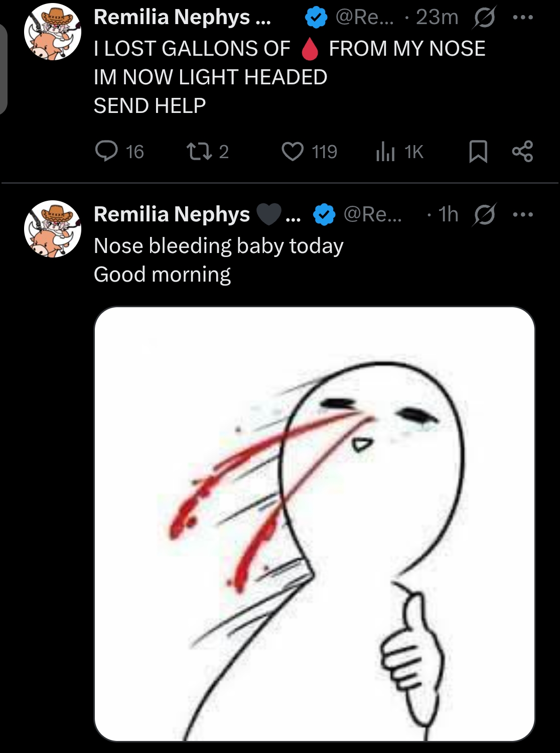Open profile avatar on 'Nose bleeding' tweet
The height and width of the screenshot is (753, 560).
point(53,229)
